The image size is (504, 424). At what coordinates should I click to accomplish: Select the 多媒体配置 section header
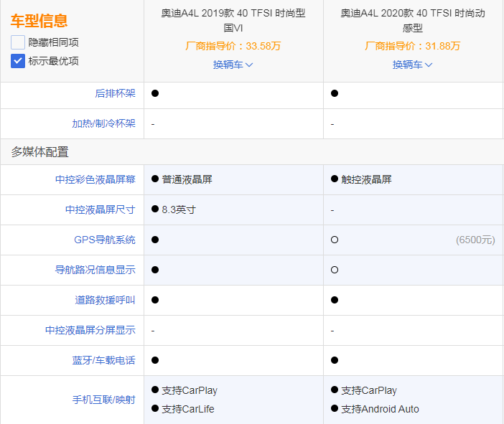40,152
